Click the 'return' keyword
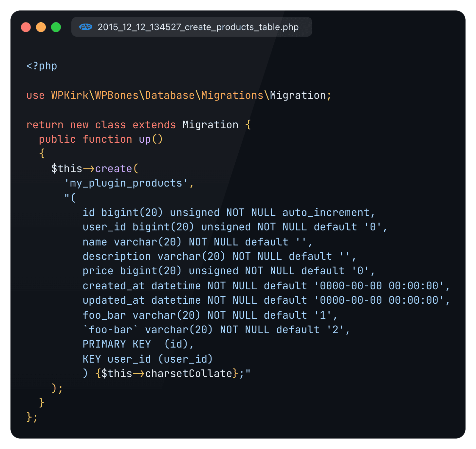Image resolution: width=476 pixels, height=449 pixels. (x=45, y=125)
